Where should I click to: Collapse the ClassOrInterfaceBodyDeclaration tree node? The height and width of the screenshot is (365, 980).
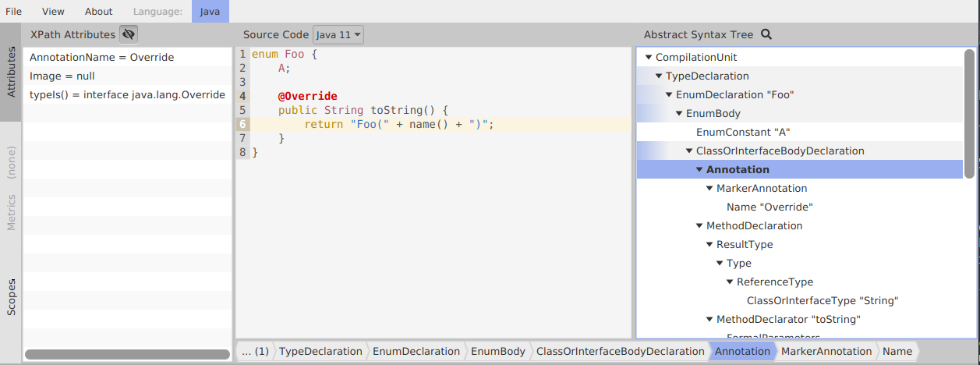coord(689,151)
